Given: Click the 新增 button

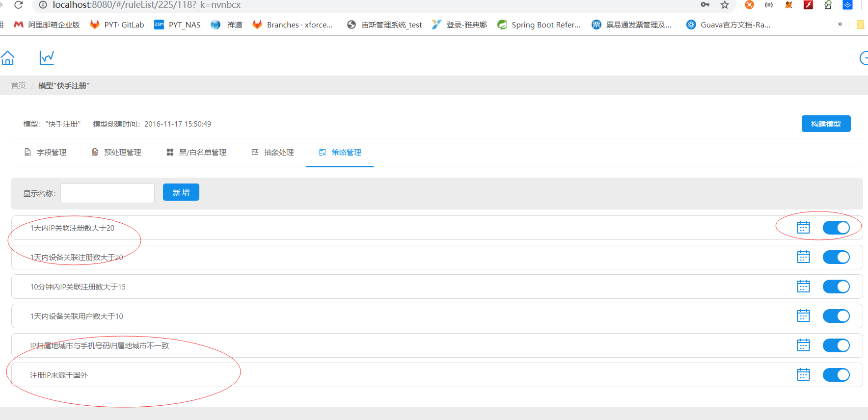Looking at the screenshot, I should click(x=181, y=192).
